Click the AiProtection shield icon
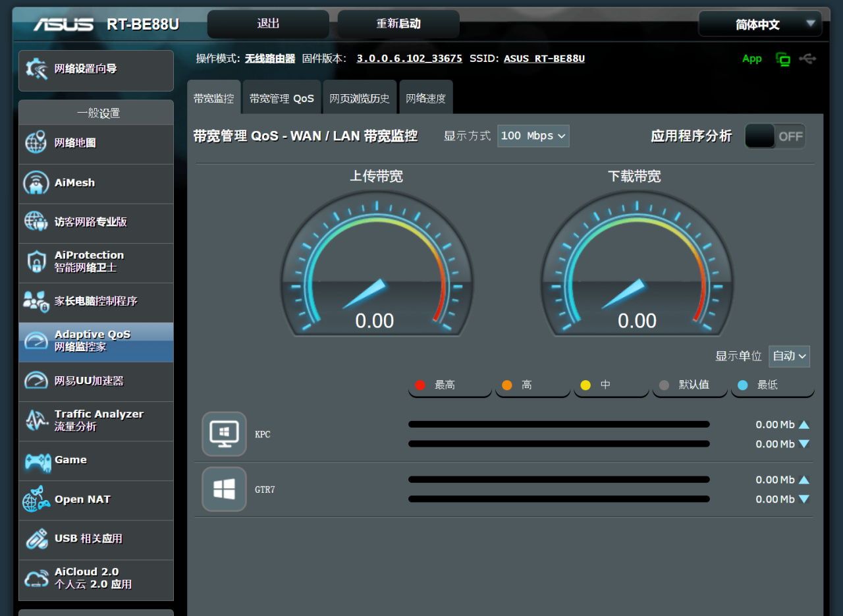Screen dimensions: 843x616 (x=36, y=262)
